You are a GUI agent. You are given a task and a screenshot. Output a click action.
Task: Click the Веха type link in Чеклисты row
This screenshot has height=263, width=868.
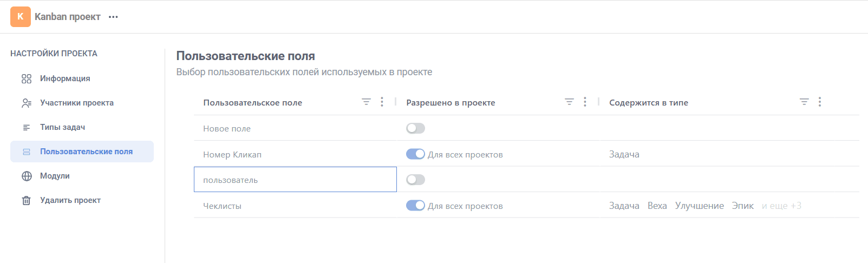657,206
